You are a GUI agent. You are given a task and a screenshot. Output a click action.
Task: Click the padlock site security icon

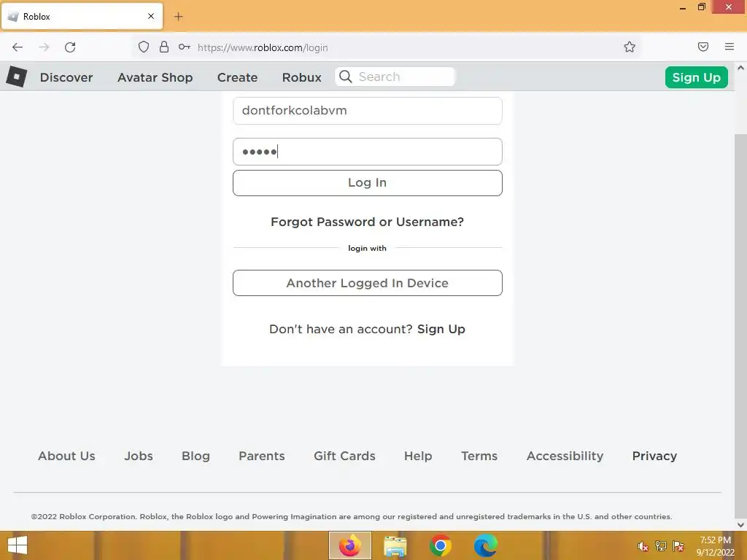click(164, 47)
